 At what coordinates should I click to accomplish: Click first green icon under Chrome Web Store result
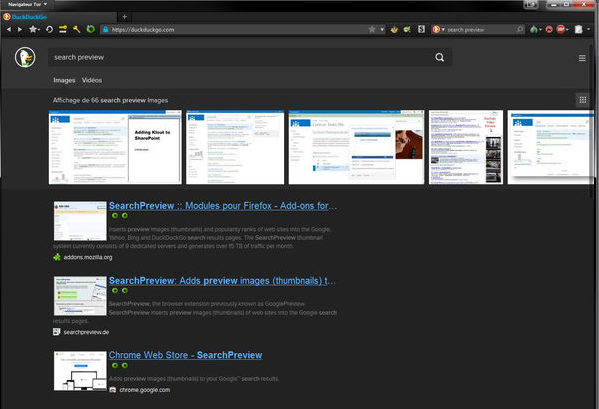[115, 365]
